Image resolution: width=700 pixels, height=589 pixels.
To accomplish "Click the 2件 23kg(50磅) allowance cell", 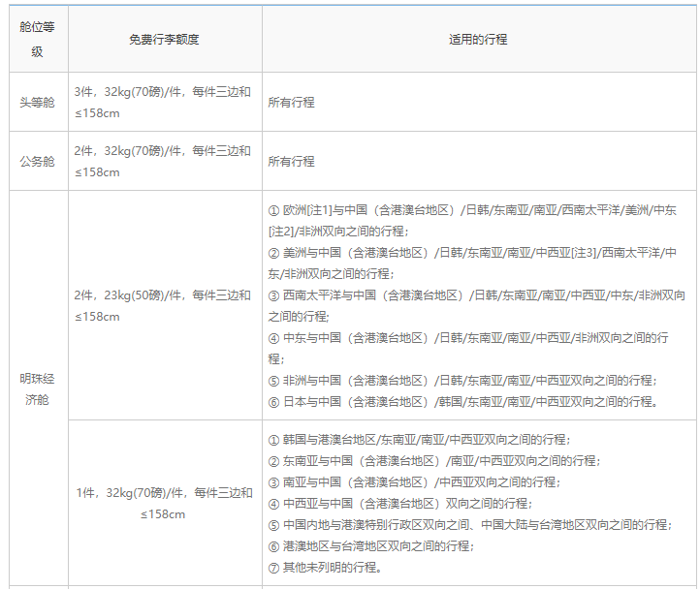I will (163, 305).
